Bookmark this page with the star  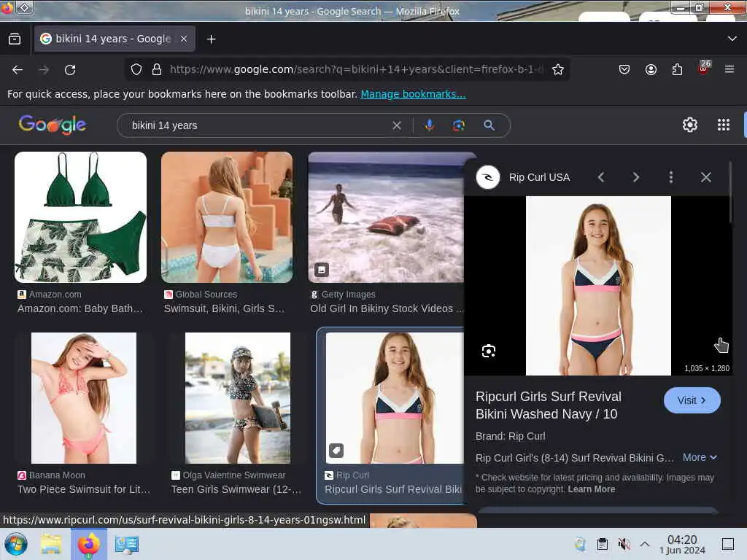pos(558,69)
